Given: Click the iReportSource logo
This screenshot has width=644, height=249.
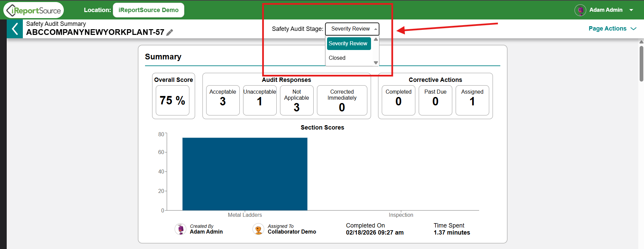Looking at the screenshot, I should click(x=34, y=10).
